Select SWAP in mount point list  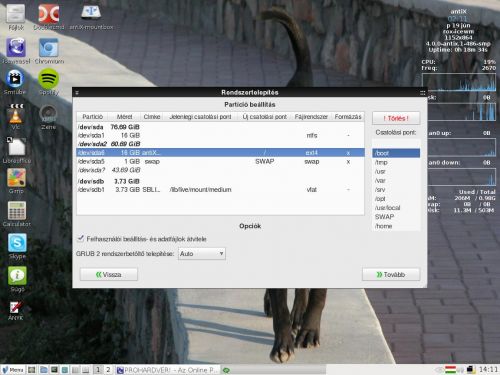(x=396, y=217)
